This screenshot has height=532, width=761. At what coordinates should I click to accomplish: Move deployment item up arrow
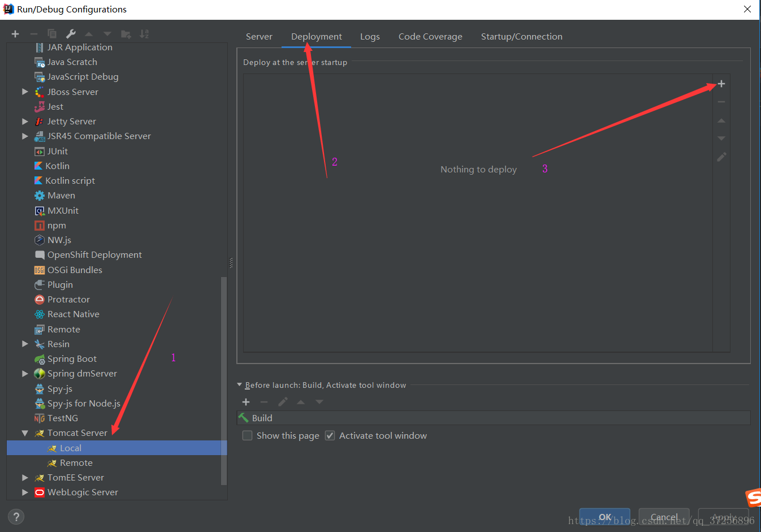[721, 120]
